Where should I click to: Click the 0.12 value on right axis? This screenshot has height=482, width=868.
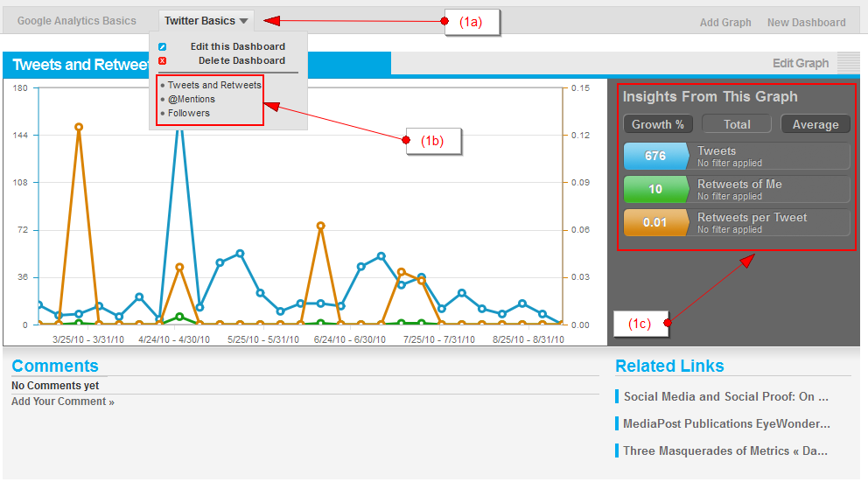point(580,135)
